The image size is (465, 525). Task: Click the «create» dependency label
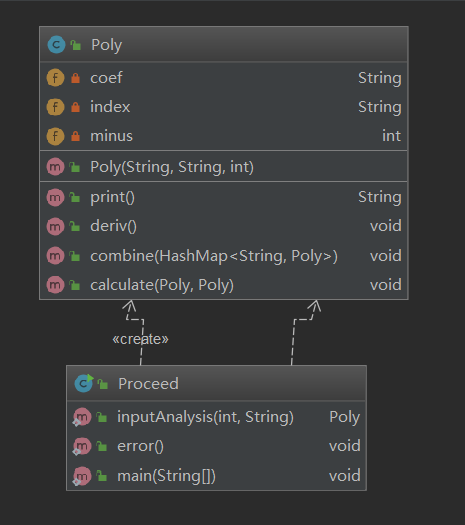coord(140,339)
